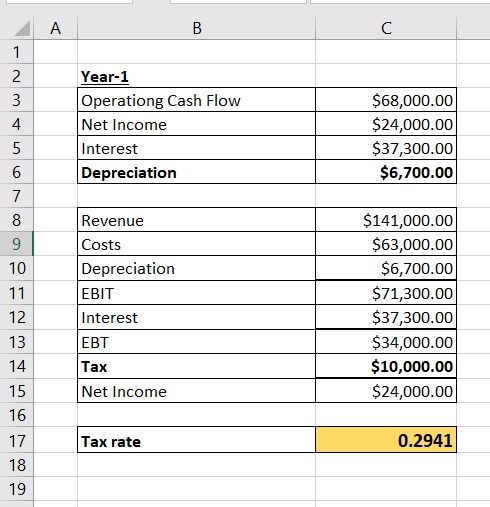Click the bold $6,700.00 cell in row 6
The image size is (490, 507).
click(386, 172)
